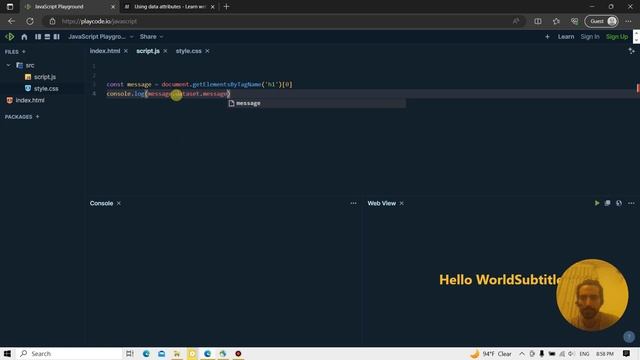
Task: Close the Console panel
Action: tap(119, 203)
